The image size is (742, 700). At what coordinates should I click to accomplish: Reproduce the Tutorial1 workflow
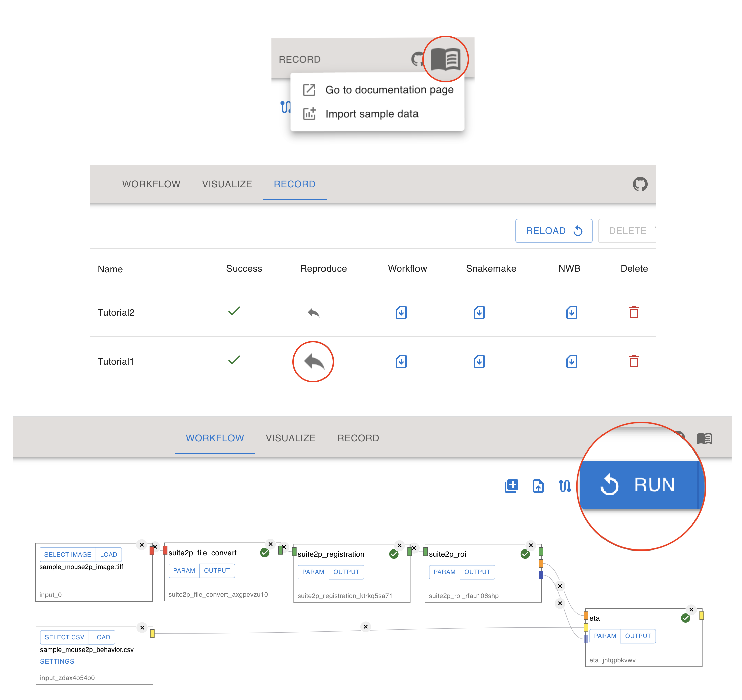pos(313,362)
